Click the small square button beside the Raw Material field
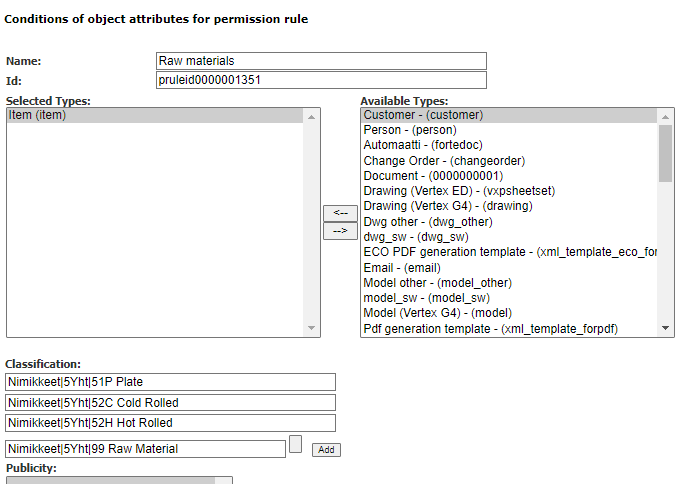Viewport: 680px width, 484px height. [x=295, y=444]
